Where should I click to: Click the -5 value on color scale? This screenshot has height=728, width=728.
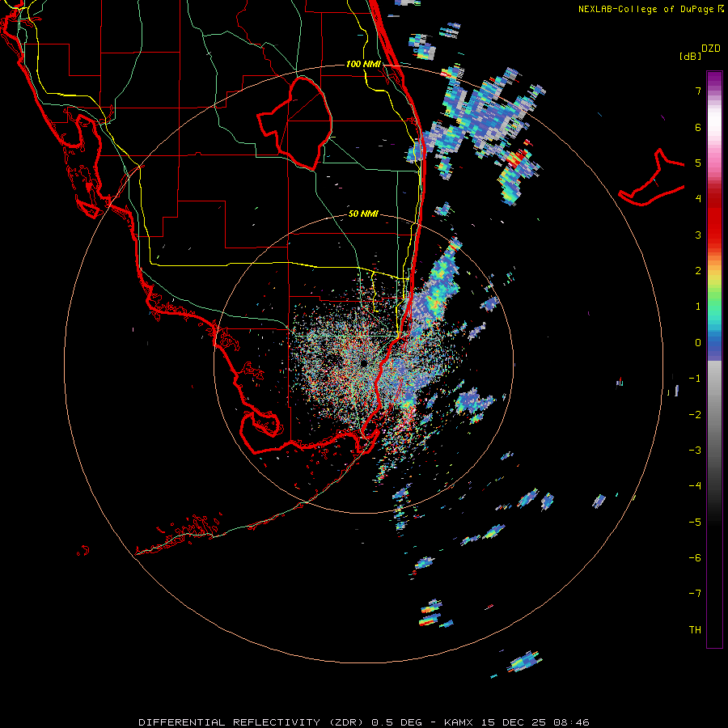click(695, 522)
